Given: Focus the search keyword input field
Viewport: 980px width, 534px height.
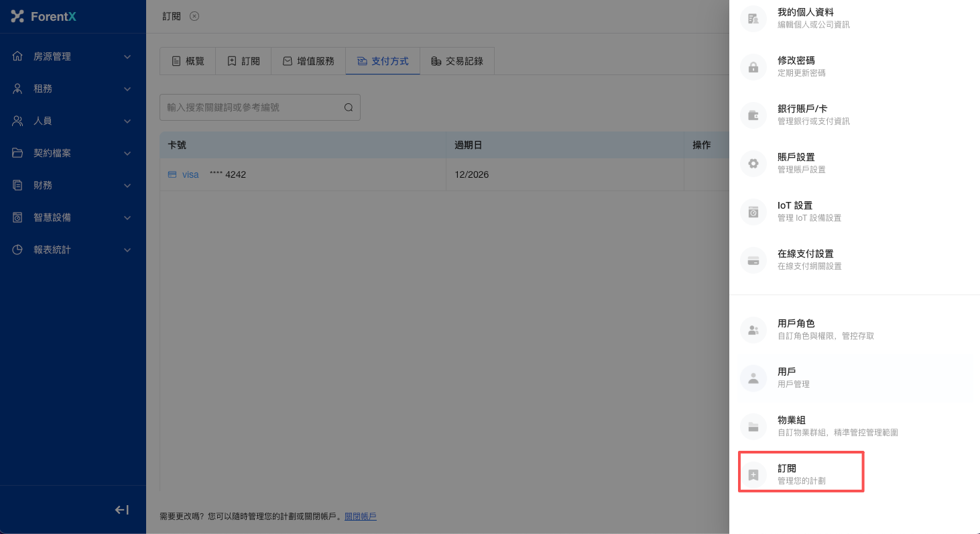Looking at the screenshot, I should (x=251, y=107).
